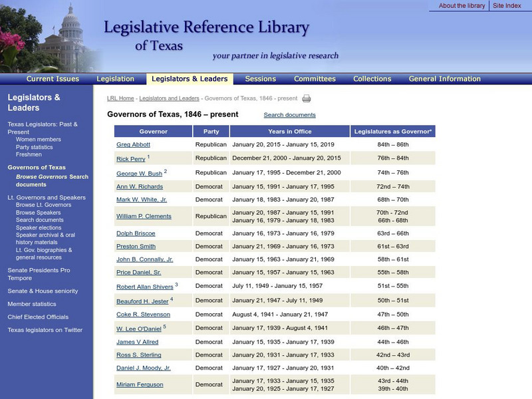
Task: Open Texas legislators on Twitter link
Action: click(45, 330)
